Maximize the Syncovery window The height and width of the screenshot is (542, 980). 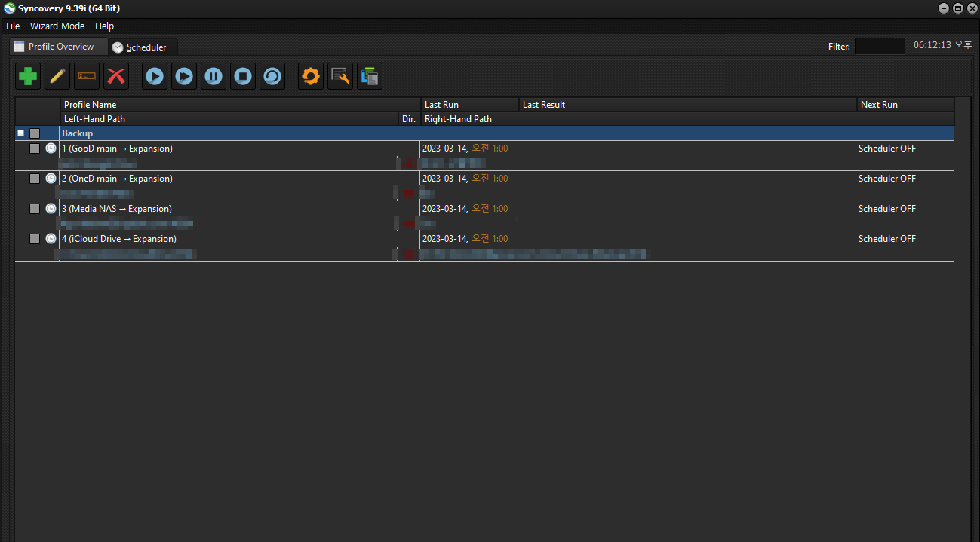click(957, 8)
